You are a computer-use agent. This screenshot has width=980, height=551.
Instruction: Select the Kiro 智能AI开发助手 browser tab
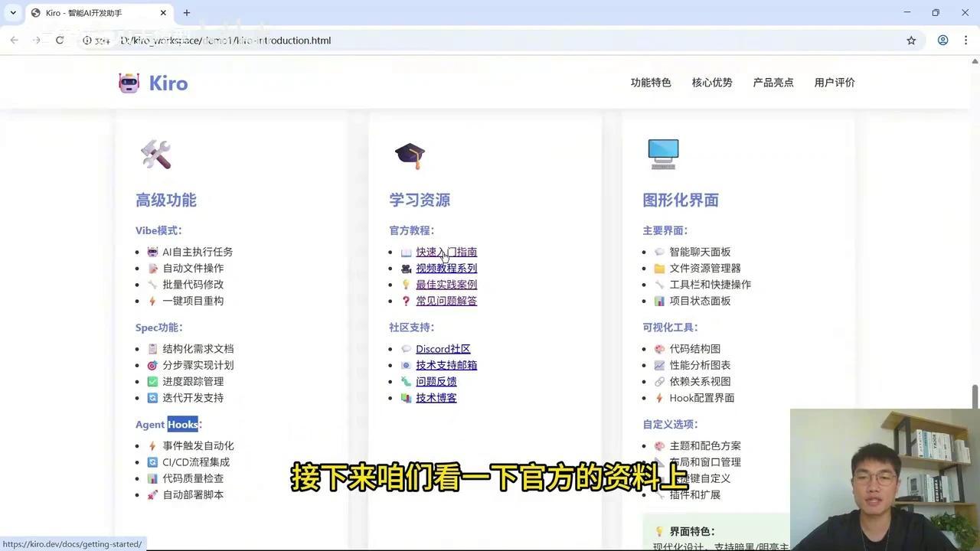pos(100,13)
